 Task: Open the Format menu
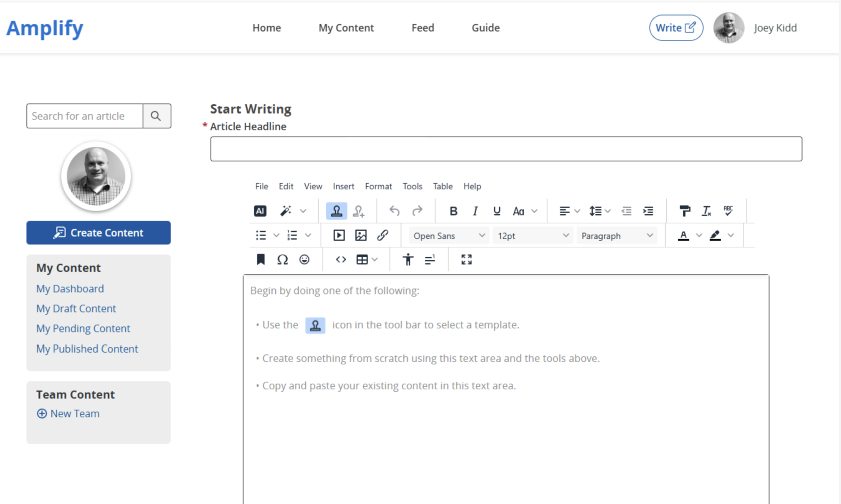pos(378,186)
